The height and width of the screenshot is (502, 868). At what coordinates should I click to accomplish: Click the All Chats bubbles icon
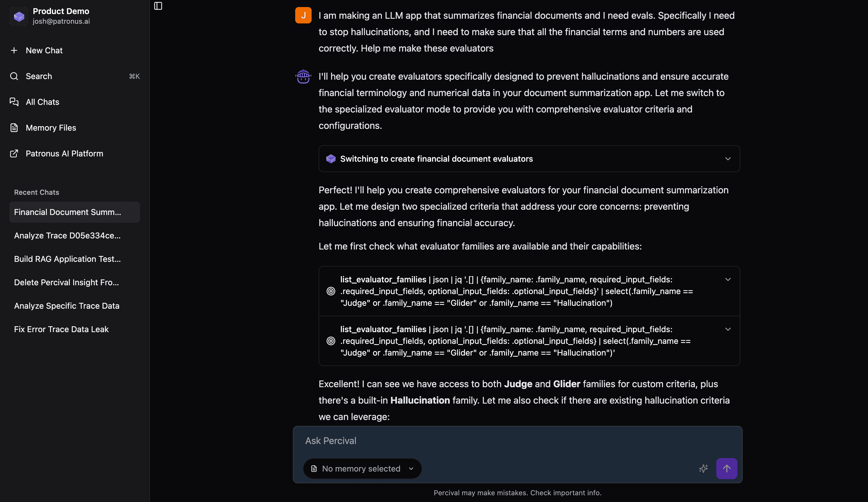coord(14,102)
